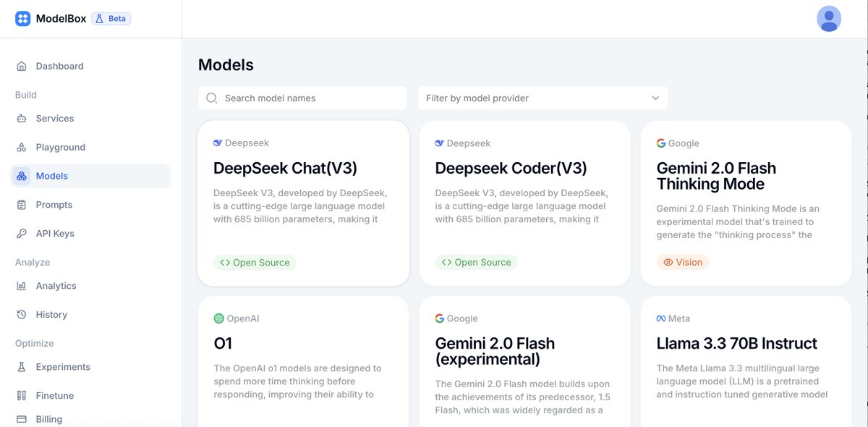Click the ModelBox brand name

[60, 19]
